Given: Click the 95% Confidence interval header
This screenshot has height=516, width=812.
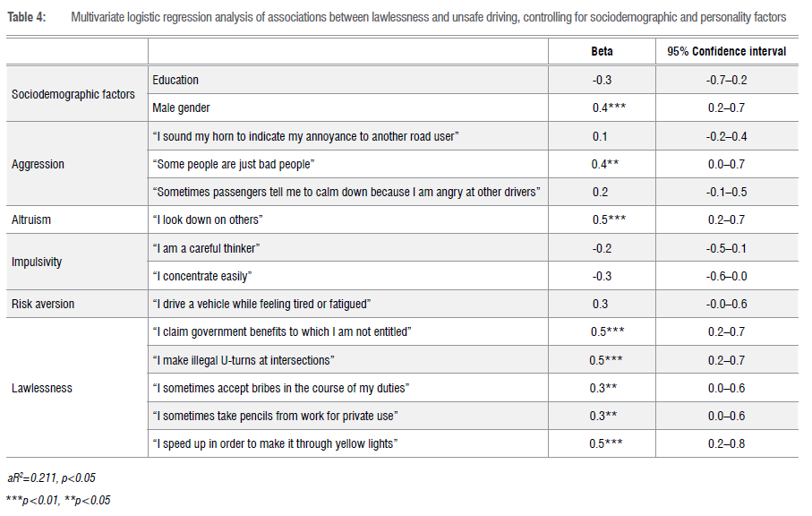Looking at the screenshot, I should click(726, 51).
